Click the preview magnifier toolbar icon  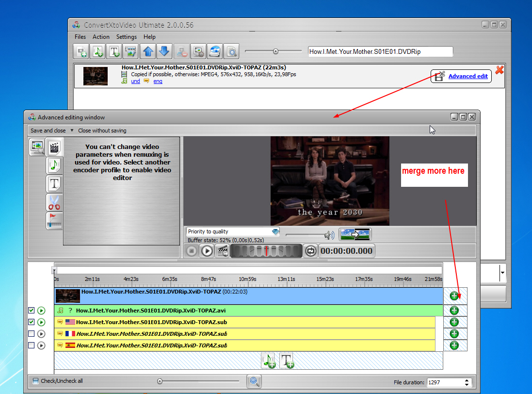[232, 51]
